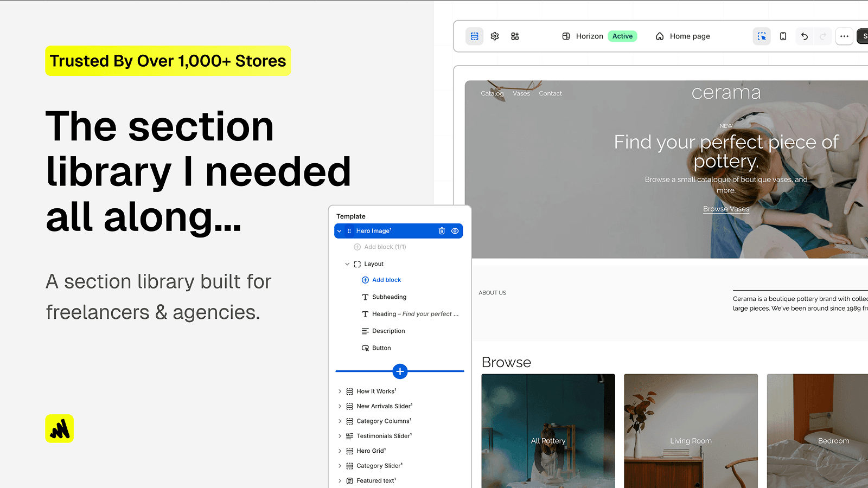Click the cerama store logo

[x=726, y=93]
